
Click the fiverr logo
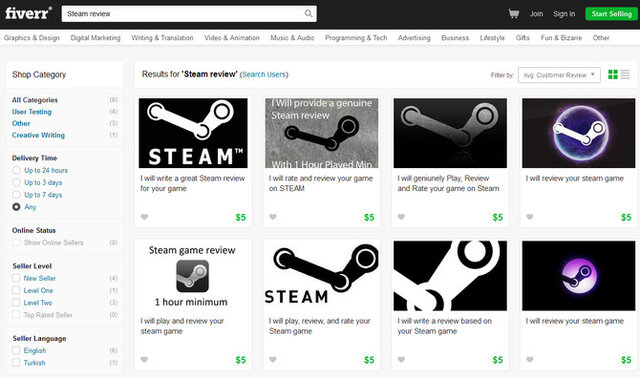[x=29, y=13]
